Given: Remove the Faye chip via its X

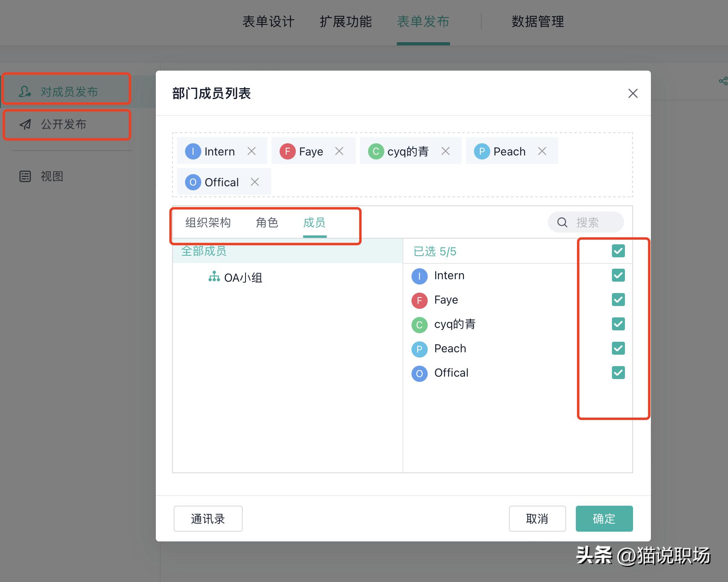Looking at the screenshot, I should pyautogui.click(x=339, y=151).
